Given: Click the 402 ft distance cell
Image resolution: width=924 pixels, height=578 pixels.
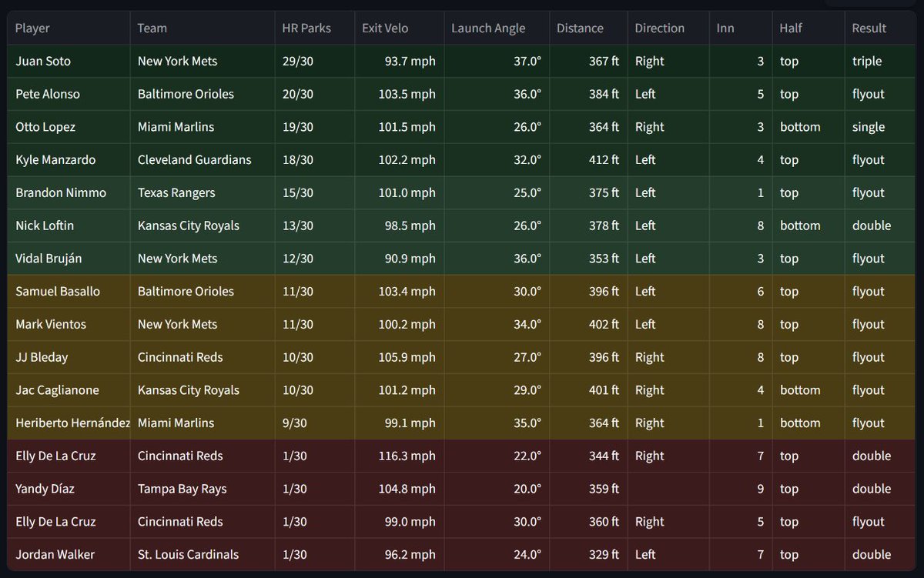Looking at the screenshot, I should (588, 324).
